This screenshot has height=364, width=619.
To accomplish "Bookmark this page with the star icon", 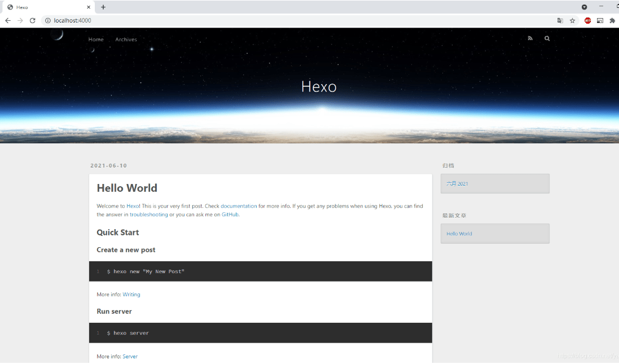I will pyautogui.click(x=572, y=20).
